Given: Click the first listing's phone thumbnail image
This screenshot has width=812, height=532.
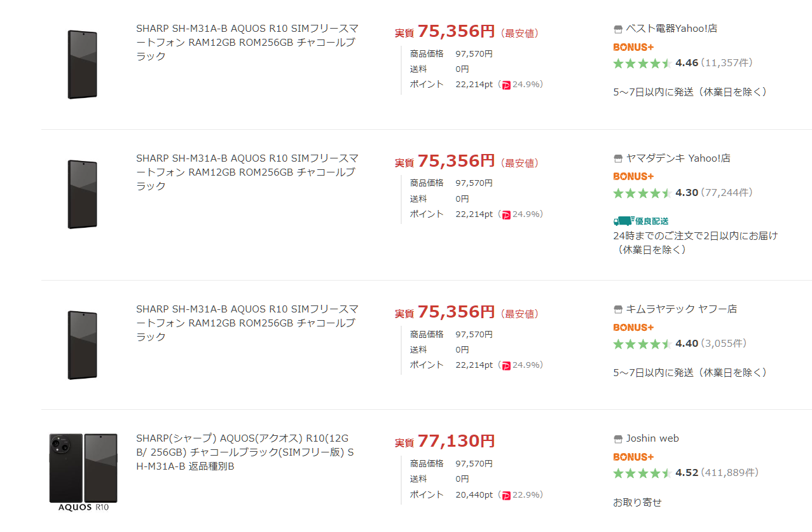Looking at the screenshot, I should tap(83, 64).
